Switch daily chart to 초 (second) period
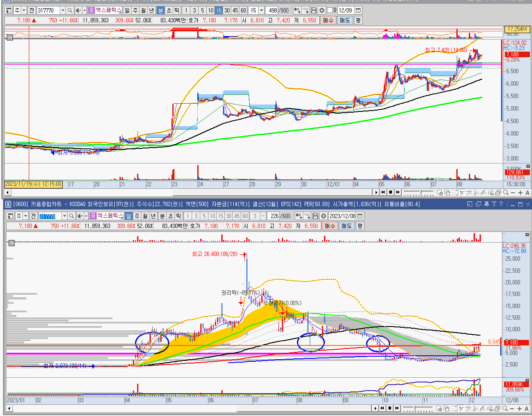Image resolution: width=532 pixels, height=416 pixels. [x=171, y=216]
